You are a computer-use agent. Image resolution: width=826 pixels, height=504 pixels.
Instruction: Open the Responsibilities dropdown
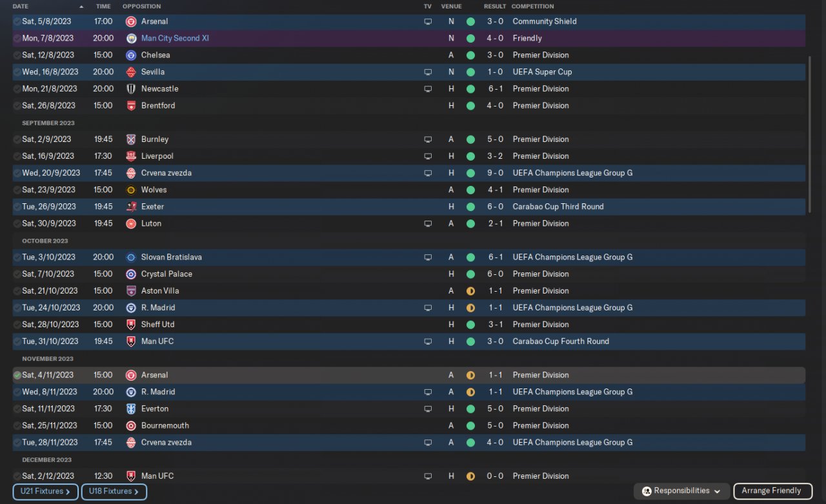click(x=681, y=491)
